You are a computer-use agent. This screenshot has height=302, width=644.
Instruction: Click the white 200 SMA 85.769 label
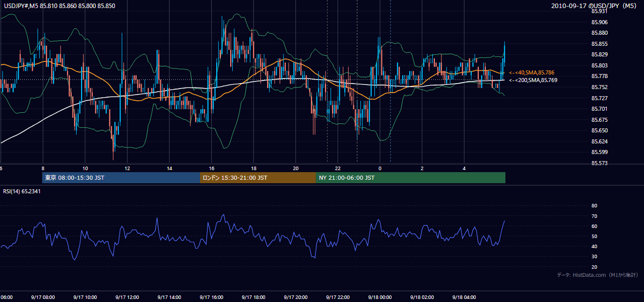[x=532, y=80]
